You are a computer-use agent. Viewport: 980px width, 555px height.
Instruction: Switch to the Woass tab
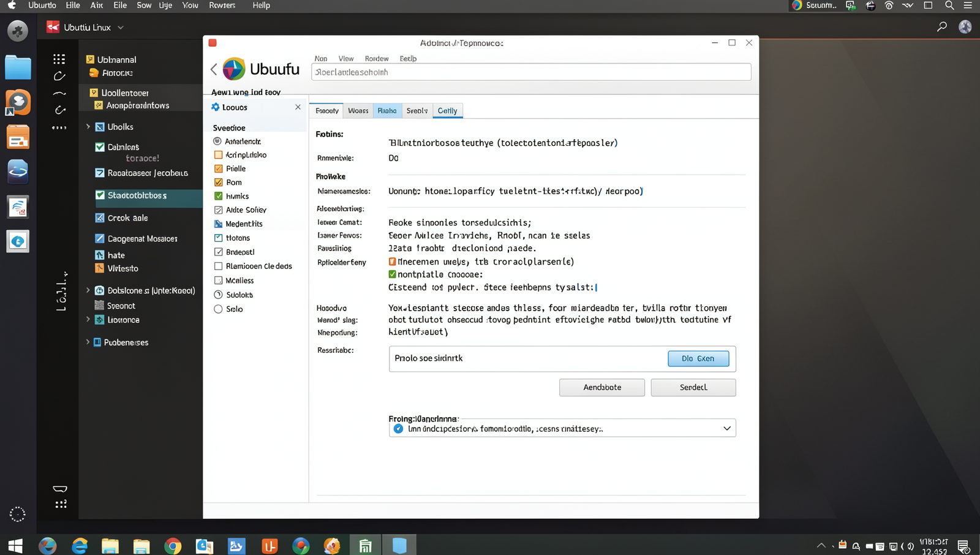click(358, 111)
